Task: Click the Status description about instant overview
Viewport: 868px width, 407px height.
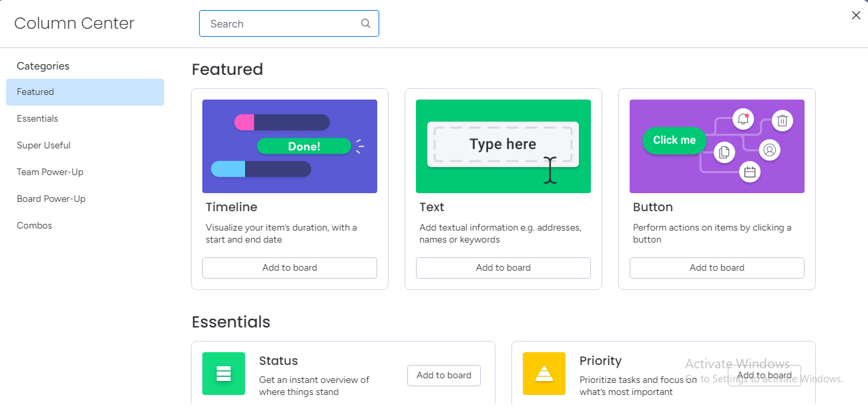Action: pos(314,386)
